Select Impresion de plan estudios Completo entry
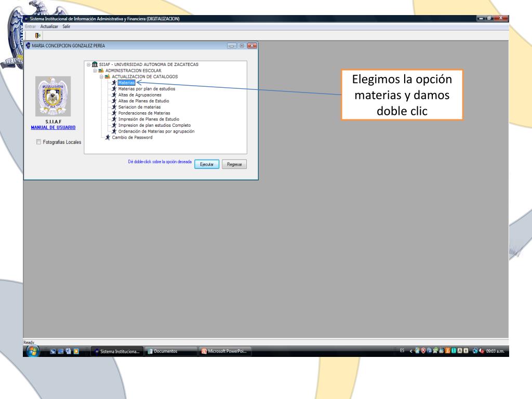Viewport: 532px width, 399px height. coord(154,125)
